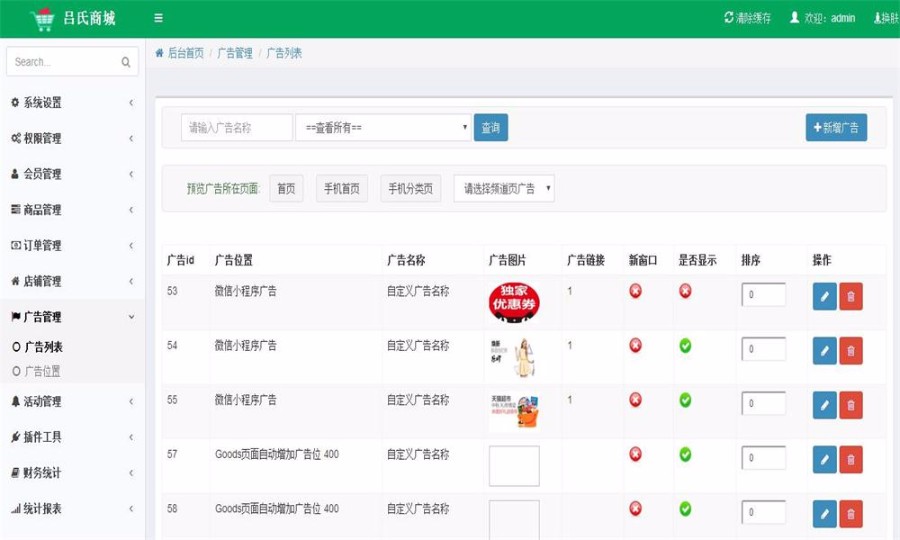This screenshot has height=540, width=900.
Task: Focus the sidebar Search box
Action: point(72,61)
